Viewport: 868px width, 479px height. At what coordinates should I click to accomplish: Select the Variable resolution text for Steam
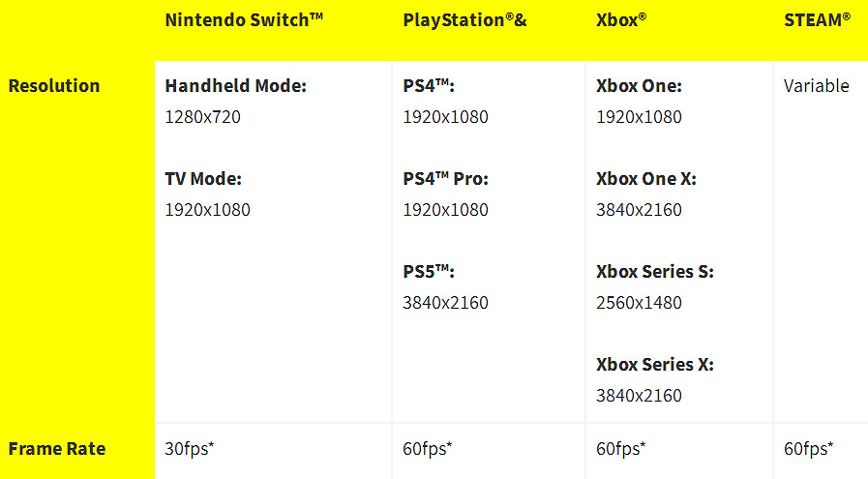pos(817,86)
